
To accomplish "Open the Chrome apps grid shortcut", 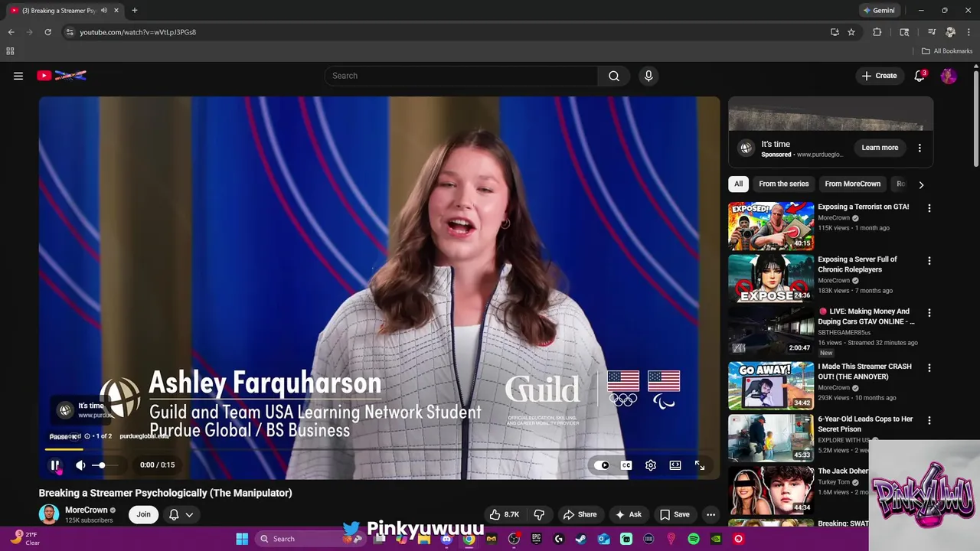I will click(10, 51).
